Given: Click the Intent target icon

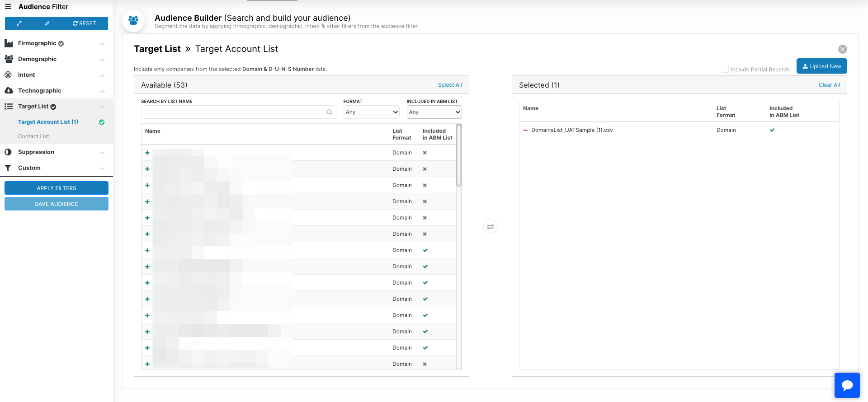Looking at the screenshot, I should coord(8,75).
